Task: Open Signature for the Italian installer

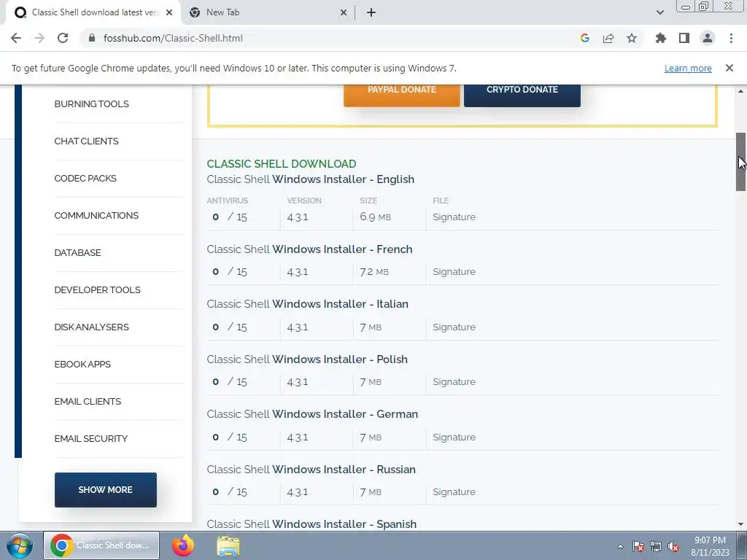Action: [x=454, y=327]
